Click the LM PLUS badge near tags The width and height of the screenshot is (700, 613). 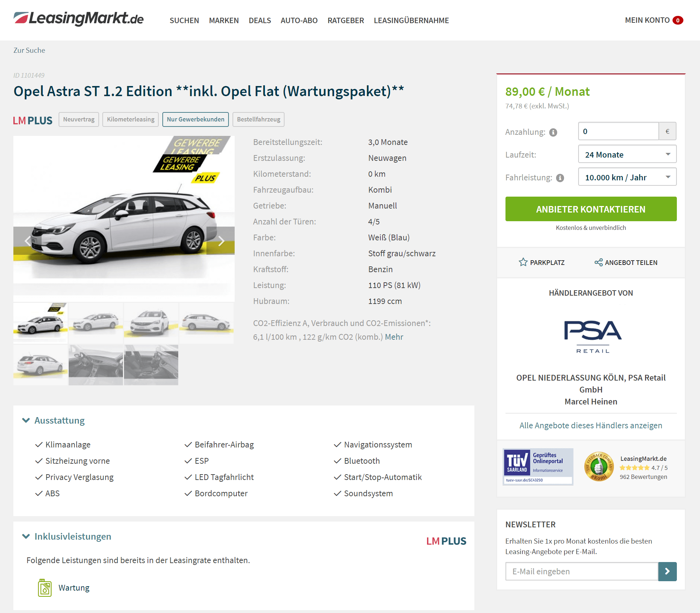pos(33,120)
